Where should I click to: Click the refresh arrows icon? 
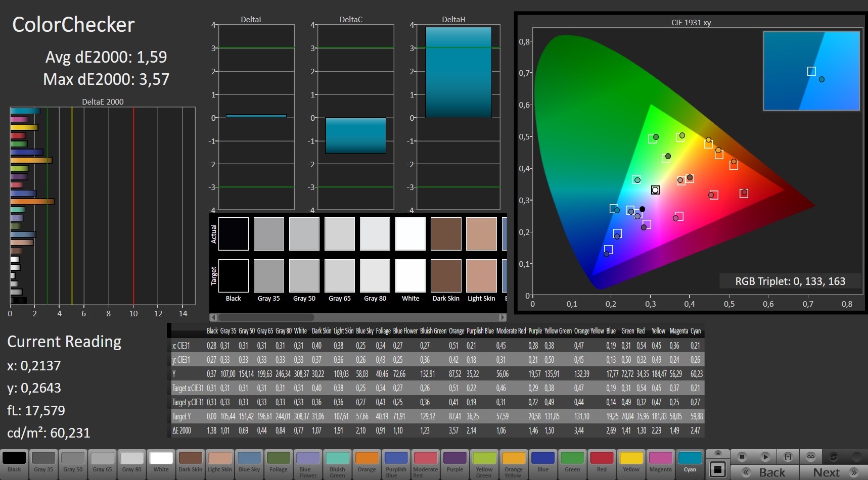(x=833, y=457)
